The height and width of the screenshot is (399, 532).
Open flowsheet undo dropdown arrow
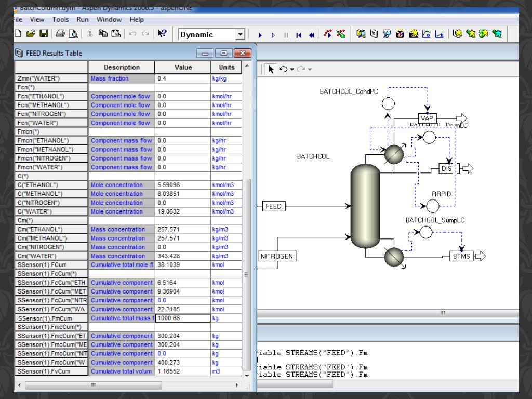pyautogui.click(x=292, y=70)
